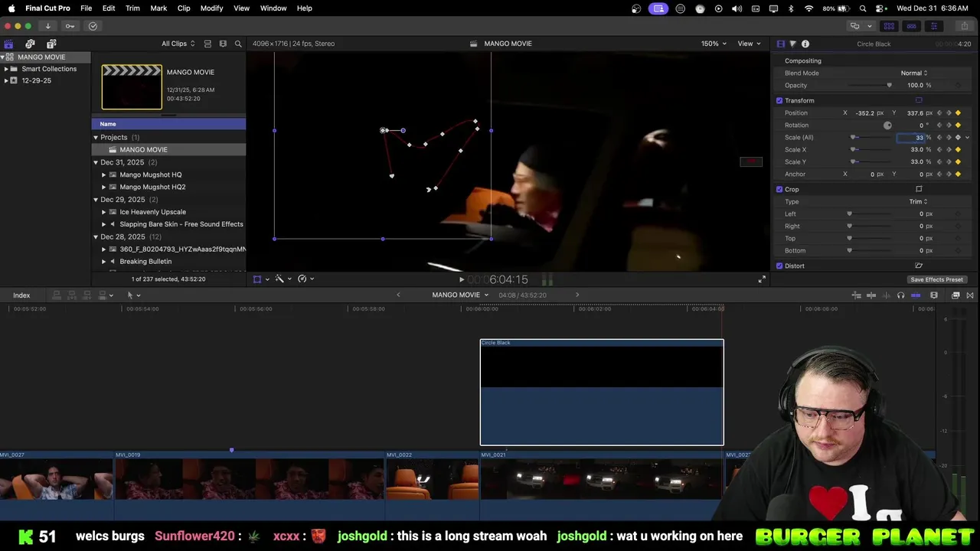Open the File menu
The height and width of the screenshot is (551, 980).
pyautogui.click(x=87, y=8)
